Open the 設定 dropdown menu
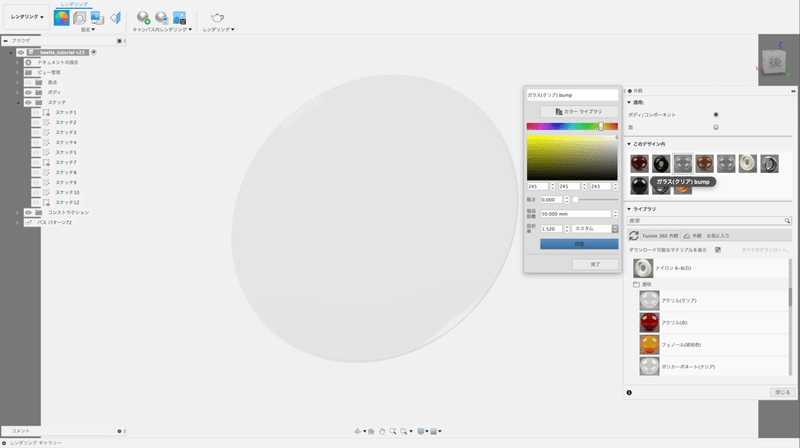Viewport: 800px width, 448px height. tap(88, 30)
